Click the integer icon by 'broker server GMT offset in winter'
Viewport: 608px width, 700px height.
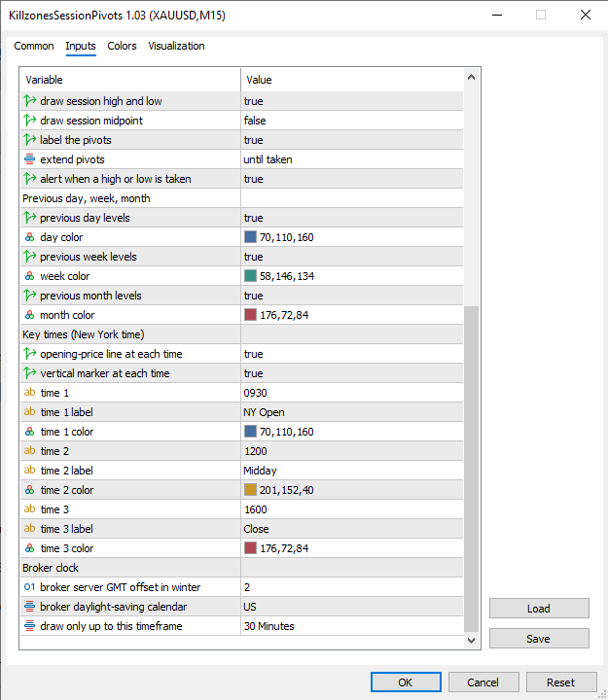tap(29, 587)
